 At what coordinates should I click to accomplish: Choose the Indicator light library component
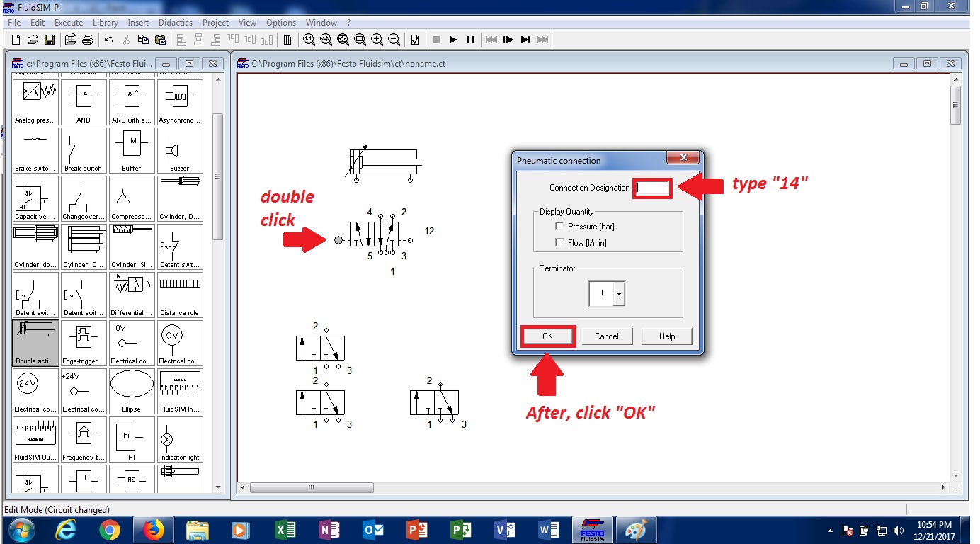click(180, 439)
